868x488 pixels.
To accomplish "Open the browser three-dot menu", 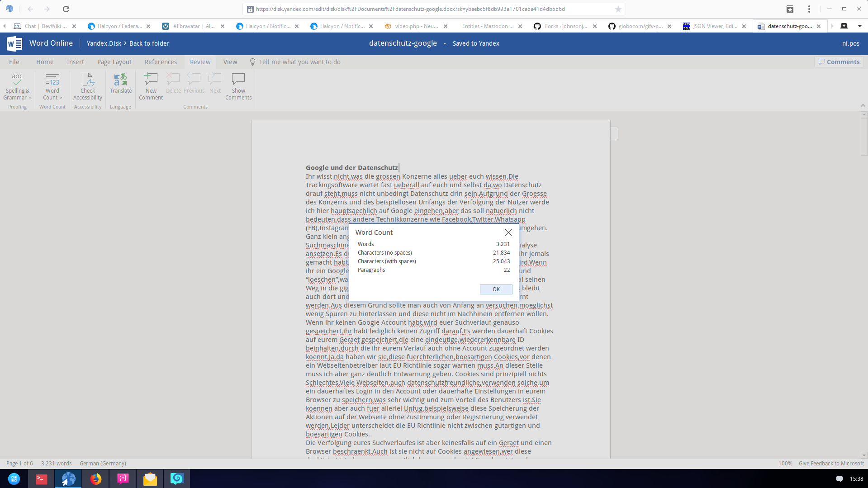I will [x=809, y=9].
